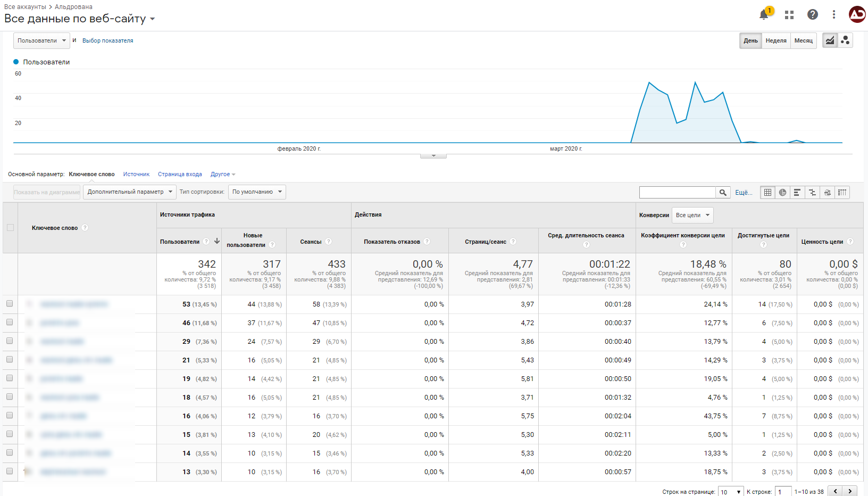Open the Пользователи metric dropdown

click(41, 40)
